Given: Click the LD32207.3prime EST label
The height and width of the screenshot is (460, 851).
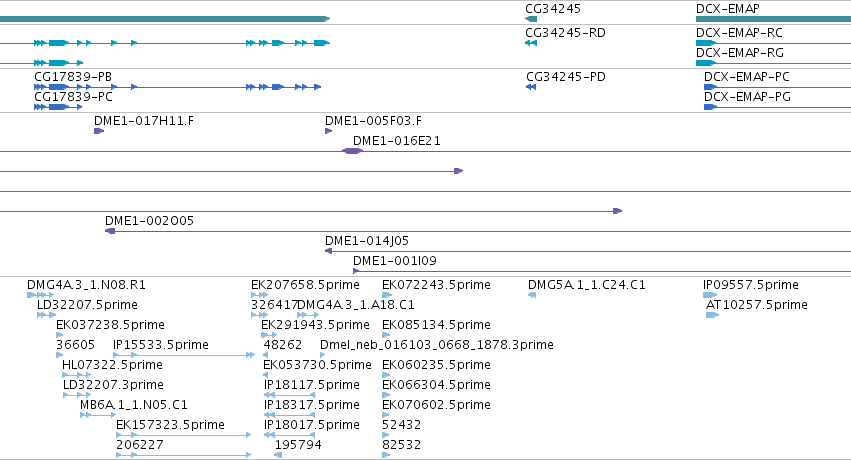Looking at the screenshot, I should tap(113, 385).
